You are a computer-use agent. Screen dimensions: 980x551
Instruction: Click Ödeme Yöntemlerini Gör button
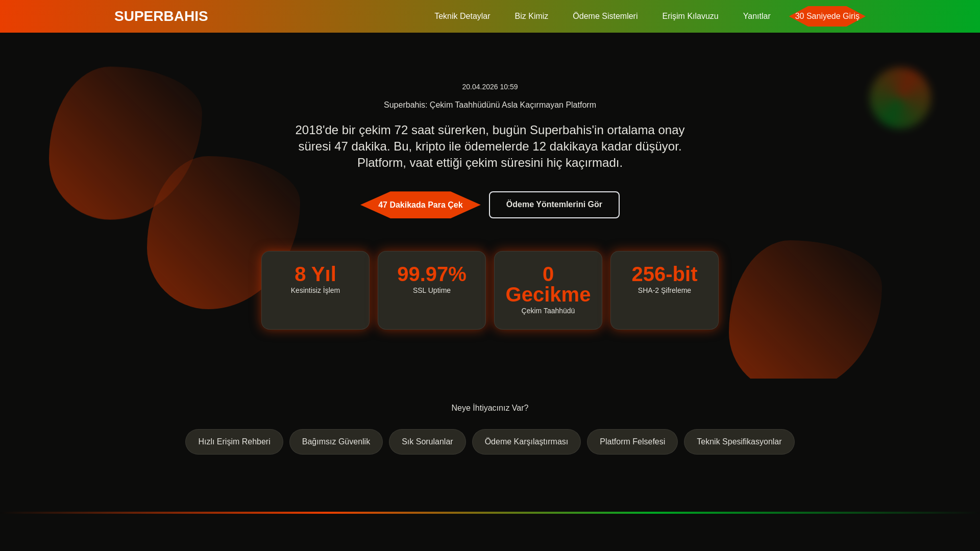pos(554,205)
